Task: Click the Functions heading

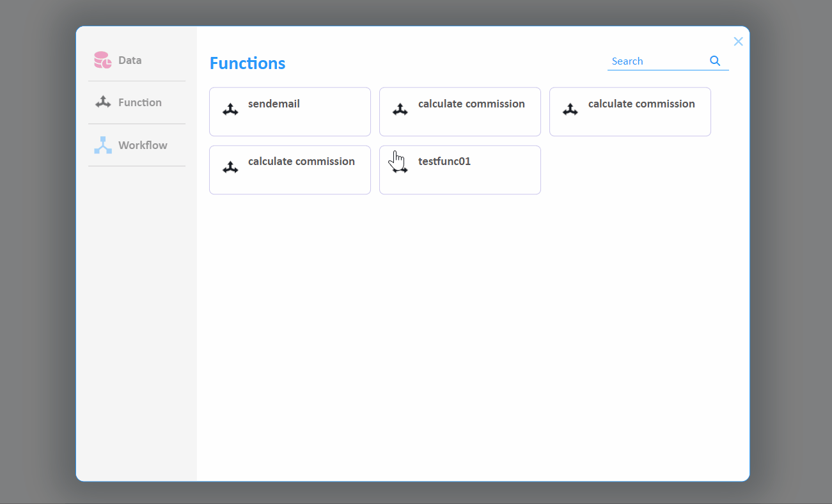Action: [247, 63]
